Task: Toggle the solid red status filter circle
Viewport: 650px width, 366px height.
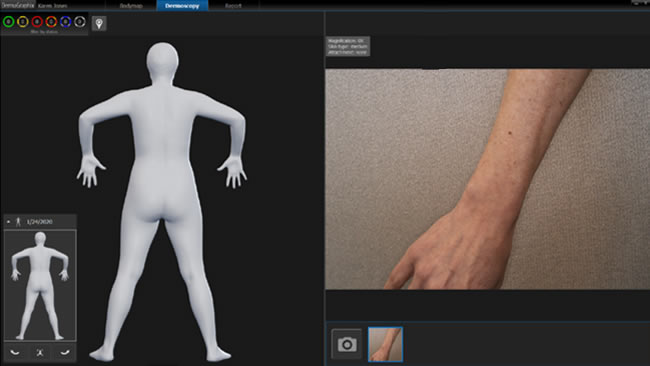Action: click(37, 22)
